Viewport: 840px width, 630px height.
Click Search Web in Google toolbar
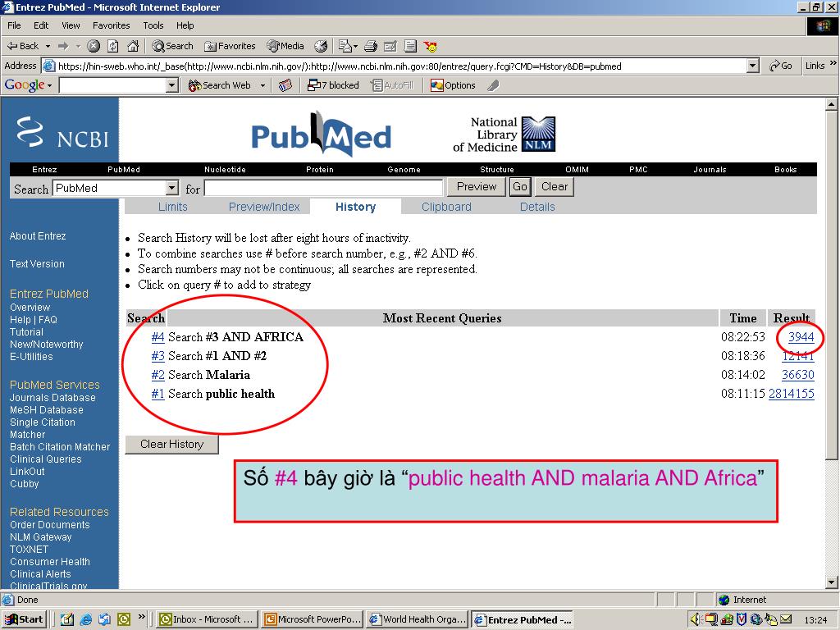tap(220, 85)
